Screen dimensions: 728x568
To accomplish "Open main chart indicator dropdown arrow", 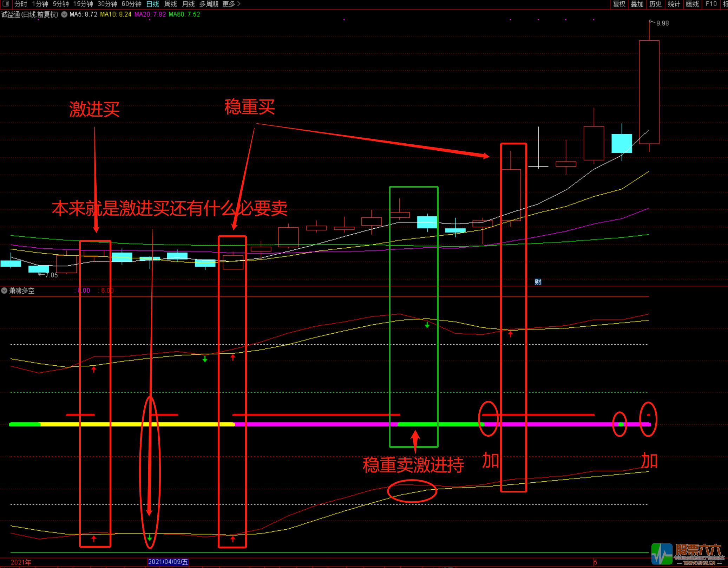I will [x=64, y=14].
